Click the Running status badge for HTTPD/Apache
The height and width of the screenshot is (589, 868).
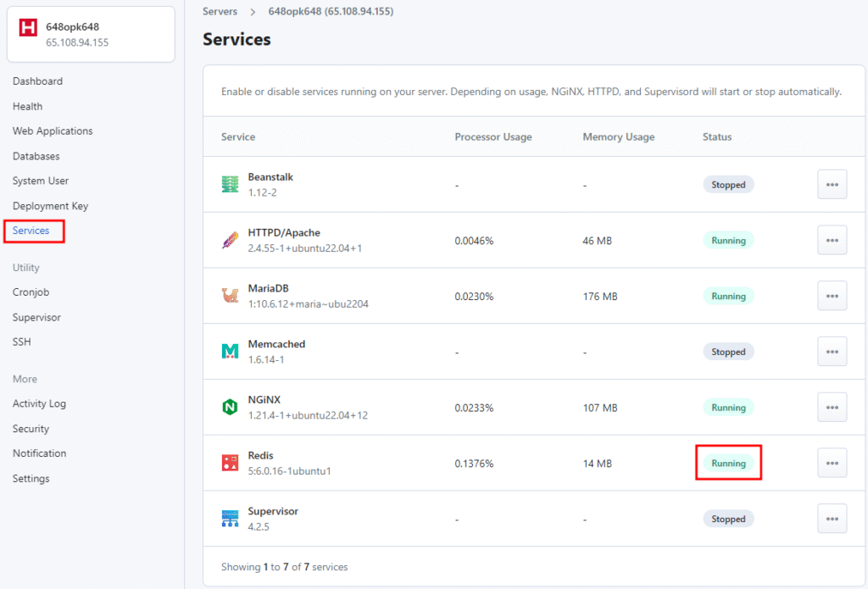coord(728,240)
